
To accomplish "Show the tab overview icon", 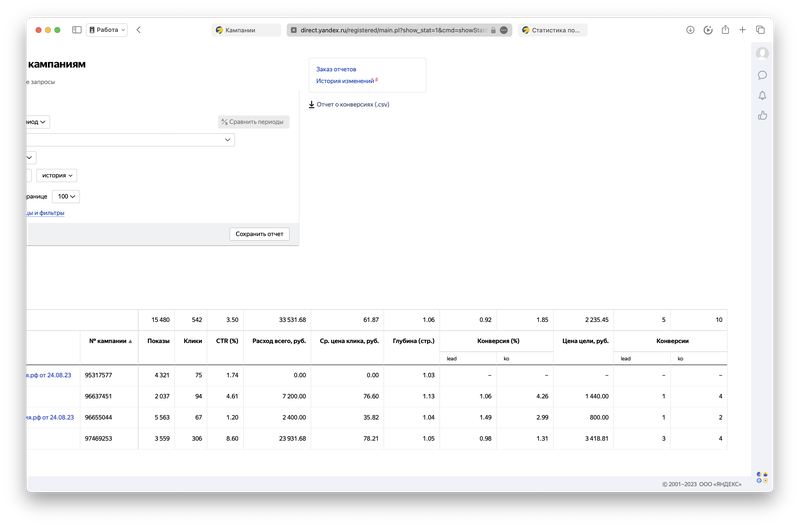I will 760,30.
